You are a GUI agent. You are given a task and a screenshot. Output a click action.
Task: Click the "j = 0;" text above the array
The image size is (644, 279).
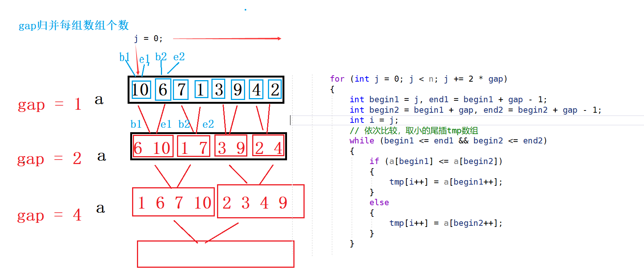tap(148, 39)
